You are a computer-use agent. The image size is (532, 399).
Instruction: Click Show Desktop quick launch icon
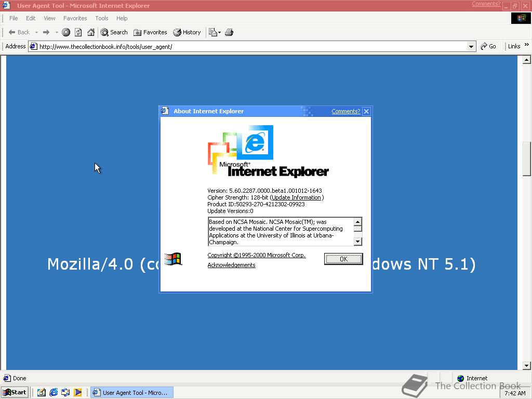[42, 393]
